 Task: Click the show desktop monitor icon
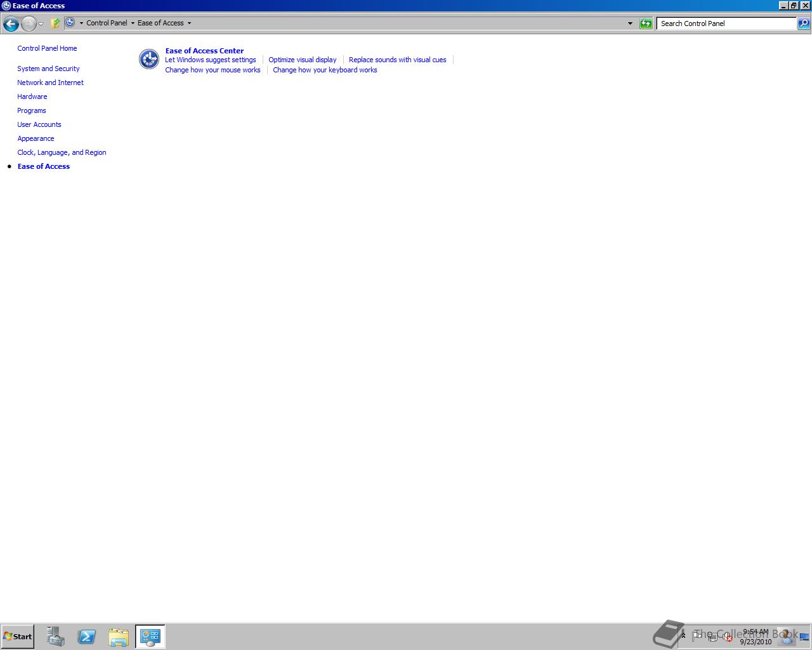(x=804, y=637)
